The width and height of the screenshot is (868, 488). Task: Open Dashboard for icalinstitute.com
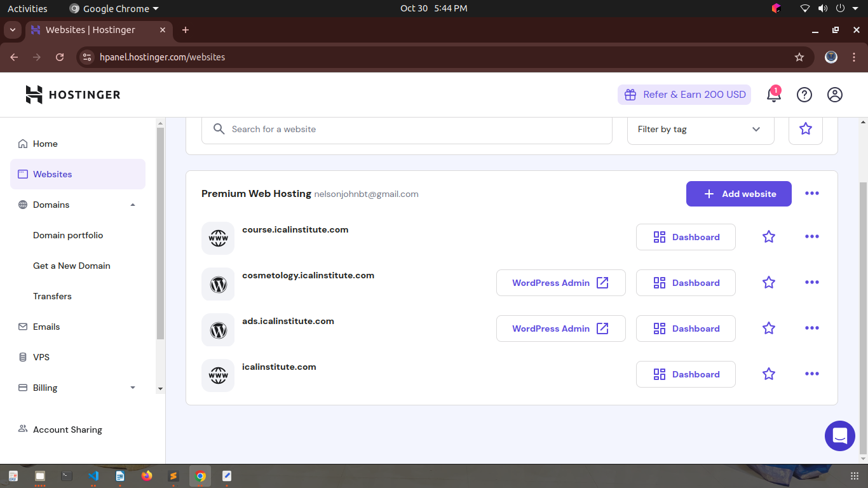point(686,374)
